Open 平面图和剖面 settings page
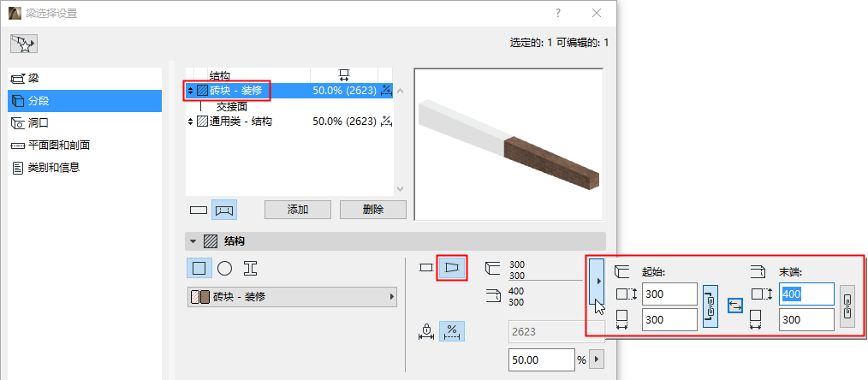Screen dimensions: 868x380 click(x=85, y=145)
